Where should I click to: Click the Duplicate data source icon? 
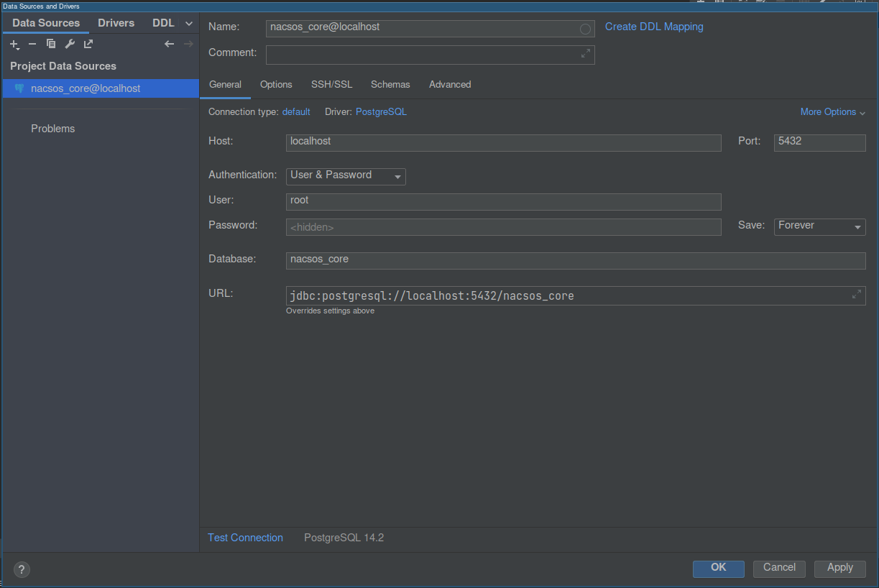point(51,45)
